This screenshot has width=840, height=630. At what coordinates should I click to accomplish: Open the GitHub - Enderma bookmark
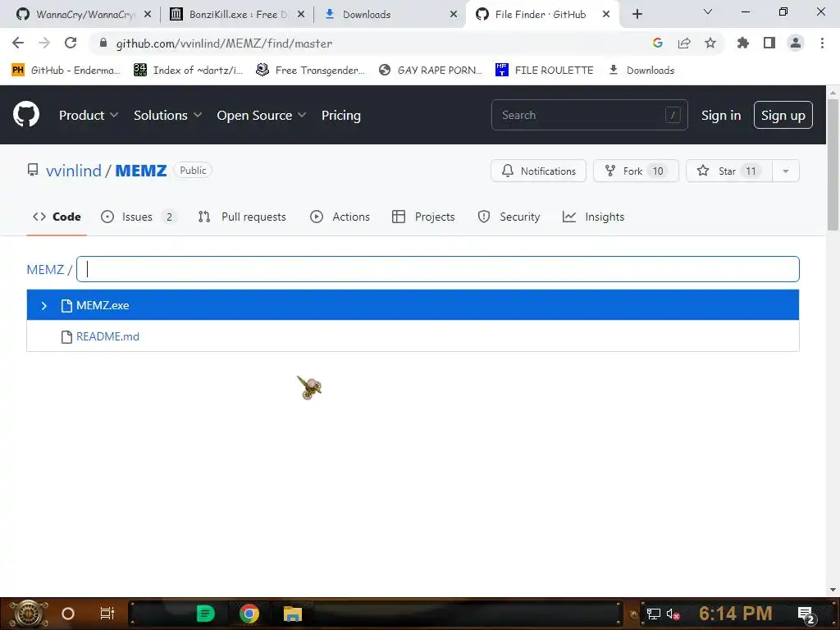pos(66,71)
